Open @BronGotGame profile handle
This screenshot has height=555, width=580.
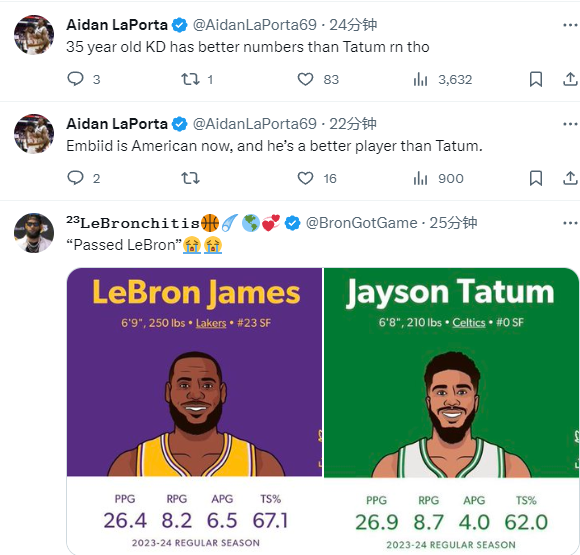tap(361, 223)
